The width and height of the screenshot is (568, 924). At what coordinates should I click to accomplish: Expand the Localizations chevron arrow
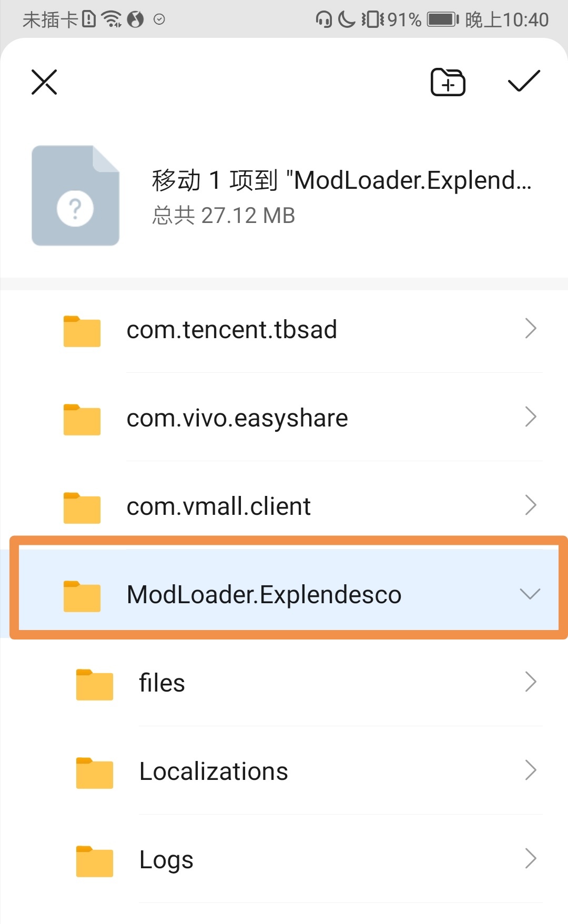point(530,770)
